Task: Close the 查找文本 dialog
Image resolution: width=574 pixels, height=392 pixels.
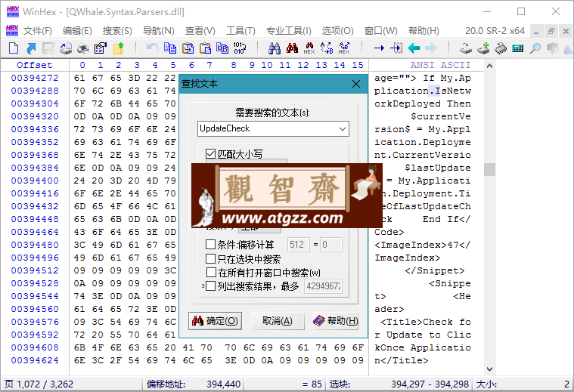Action: pos(356,84)
